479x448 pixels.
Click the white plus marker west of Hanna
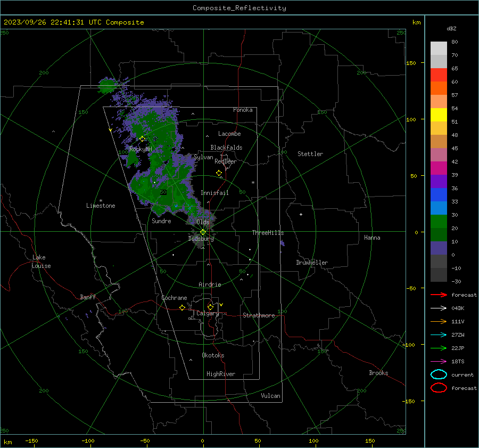pos(301,214)
